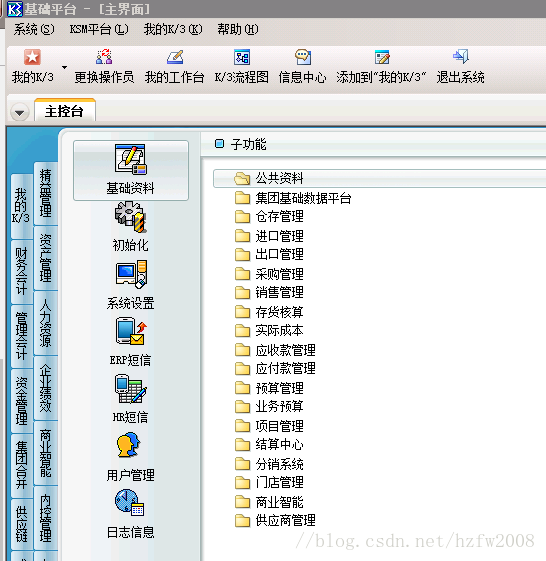Screen dimensions: 546x561
Task: Open the ERP短信 phone icon
Action: [x=131, y=331]
